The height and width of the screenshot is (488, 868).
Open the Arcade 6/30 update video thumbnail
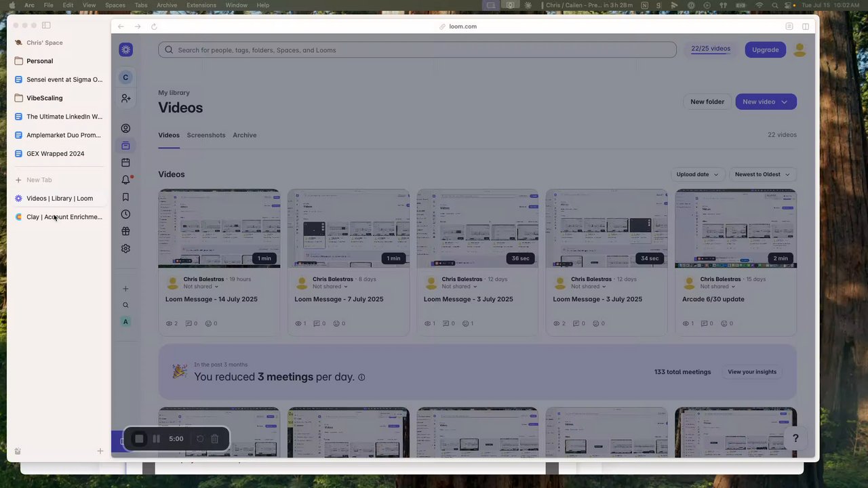click(x=736, y=228)
